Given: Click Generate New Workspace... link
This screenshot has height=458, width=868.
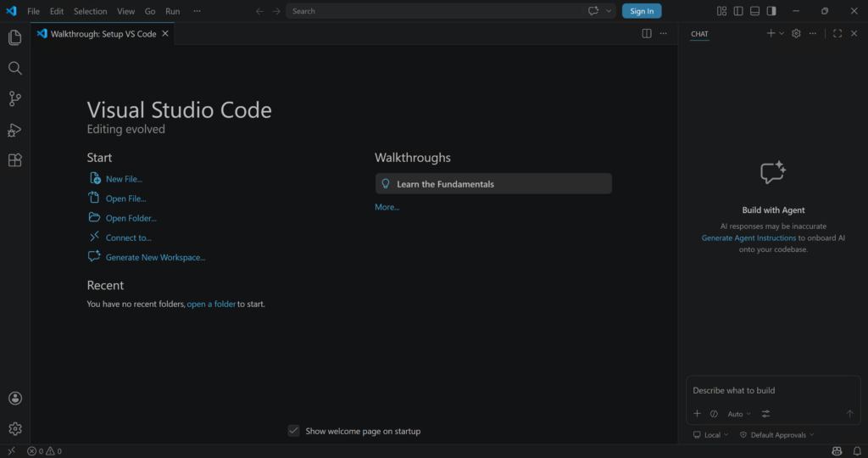Looking at the screenshot, I should (156, 258).
